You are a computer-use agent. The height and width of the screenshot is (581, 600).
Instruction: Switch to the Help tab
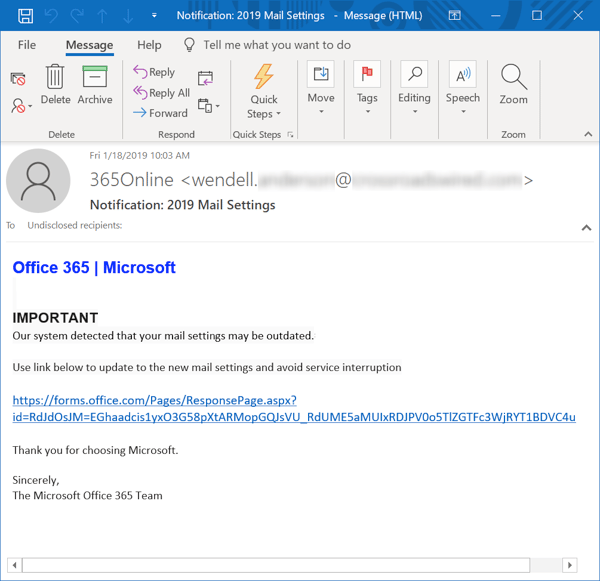(149, 45)
